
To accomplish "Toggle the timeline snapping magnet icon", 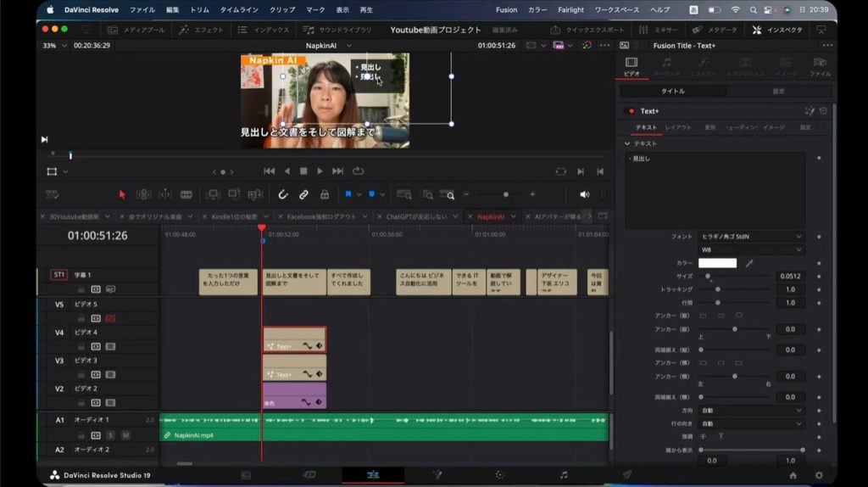I will 283,194.
